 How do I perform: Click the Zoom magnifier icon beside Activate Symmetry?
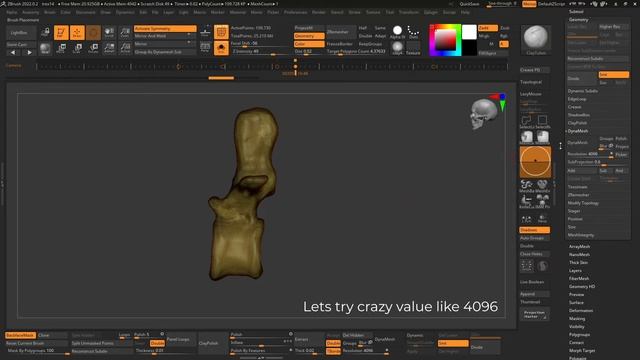pyautogui.click(x=125, y=33)
